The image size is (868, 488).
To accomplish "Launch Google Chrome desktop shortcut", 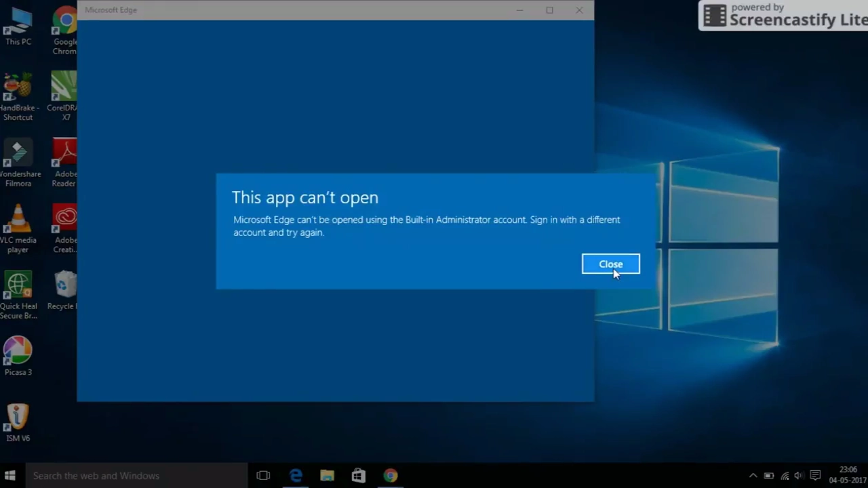I will click(65, 31).
